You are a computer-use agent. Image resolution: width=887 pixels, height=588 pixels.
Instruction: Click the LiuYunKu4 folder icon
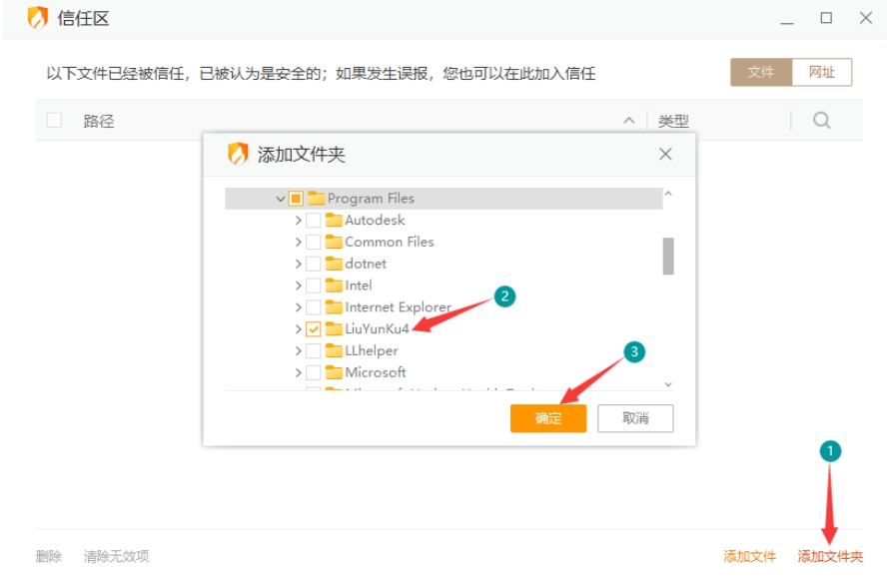(334, 328)
